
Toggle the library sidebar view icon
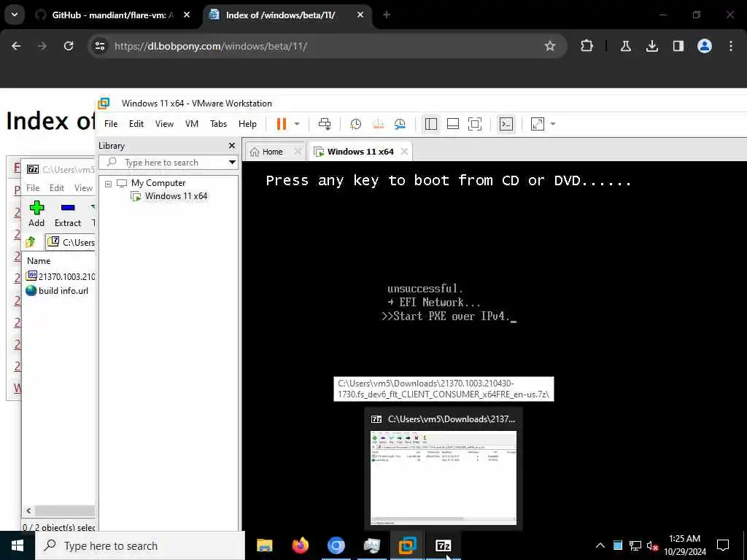pyautogui.click(x=430, y=124)
